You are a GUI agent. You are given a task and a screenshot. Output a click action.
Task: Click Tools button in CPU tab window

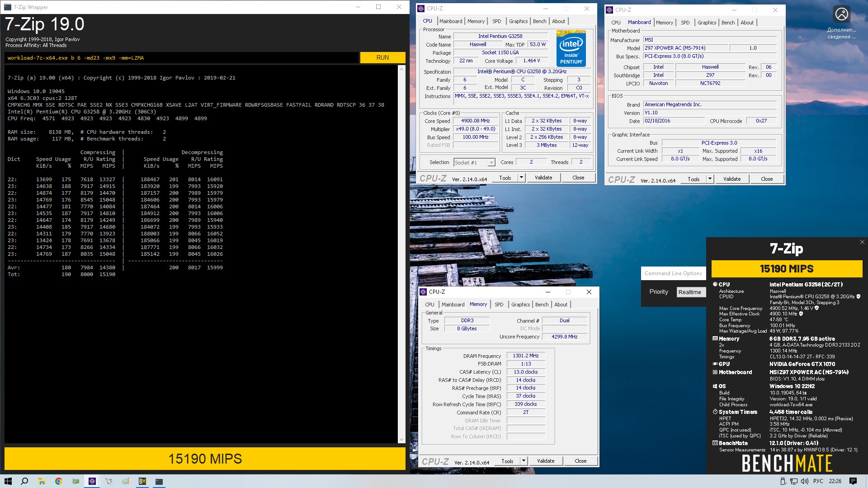pos(505,178)
